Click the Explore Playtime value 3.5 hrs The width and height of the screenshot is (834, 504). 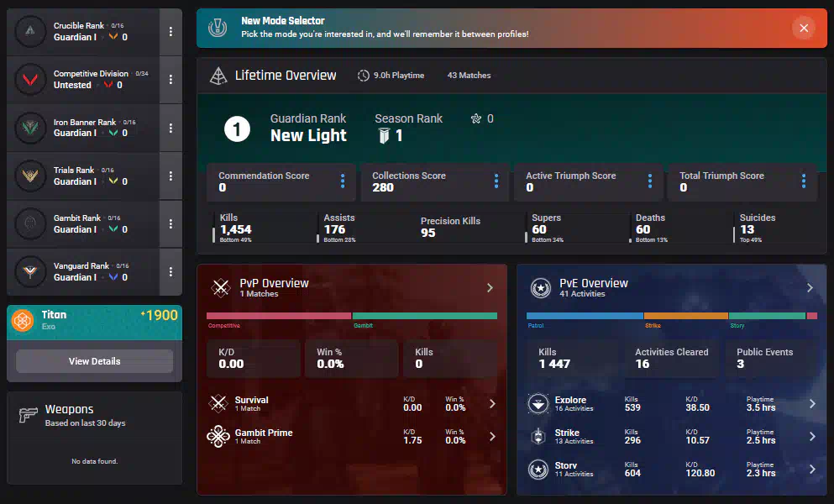pyautogui.click(x=761, y=407)
